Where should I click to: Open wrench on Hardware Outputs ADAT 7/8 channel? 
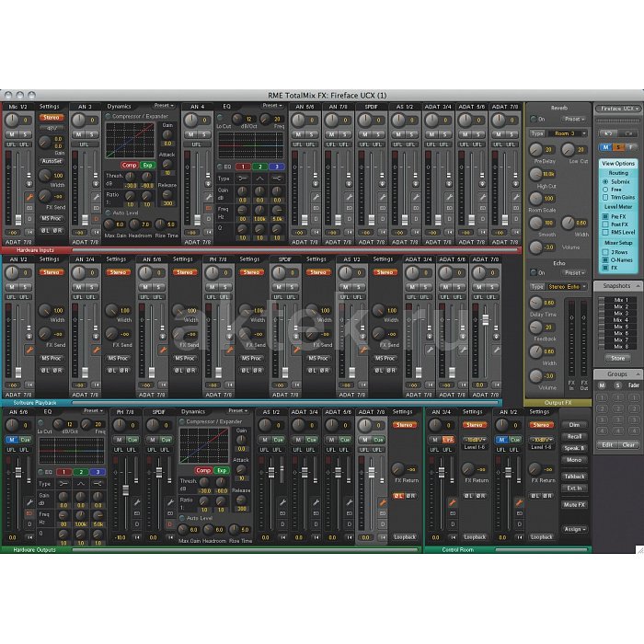[x=383, y=502]
